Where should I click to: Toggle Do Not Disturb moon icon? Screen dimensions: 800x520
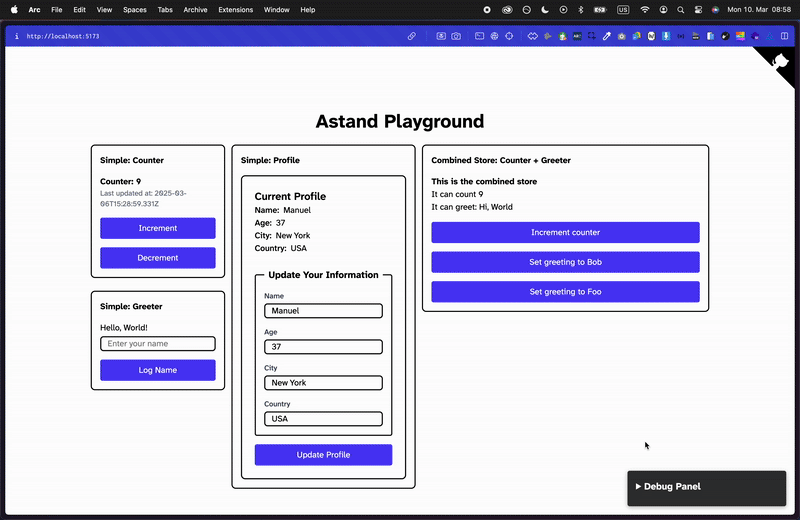point(545,9)
